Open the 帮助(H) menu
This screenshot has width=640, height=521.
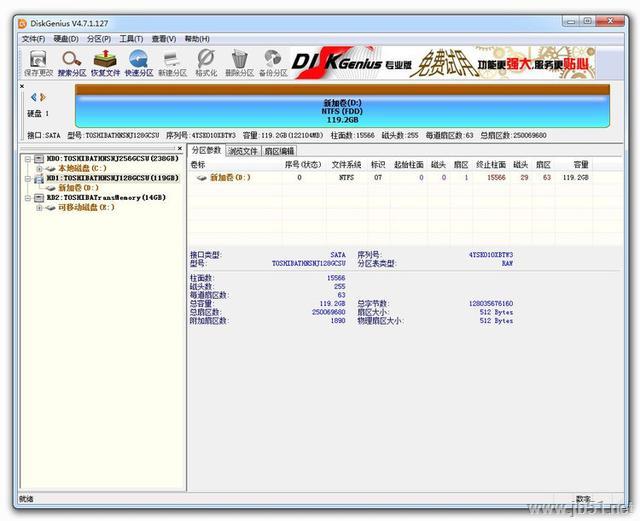pos(197,39)
